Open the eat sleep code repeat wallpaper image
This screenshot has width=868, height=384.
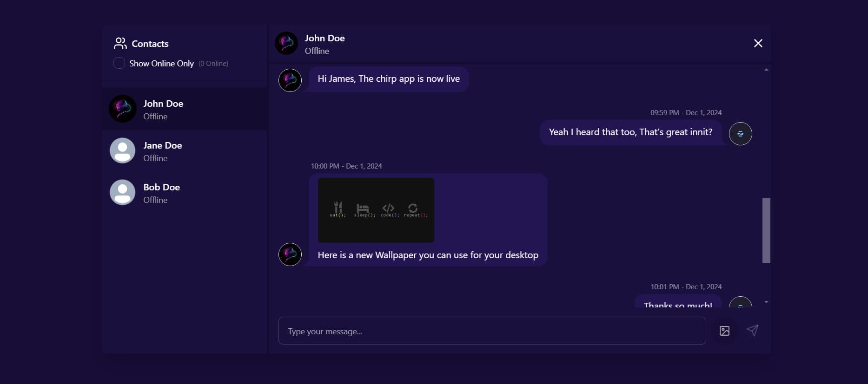(376, 210)
